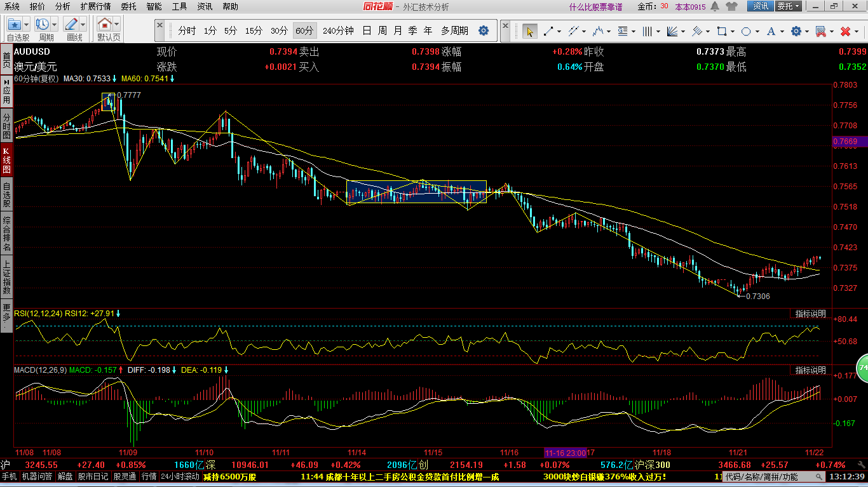Switch chart period to 240分钟
868x487 pixels.
coord(338,30)
